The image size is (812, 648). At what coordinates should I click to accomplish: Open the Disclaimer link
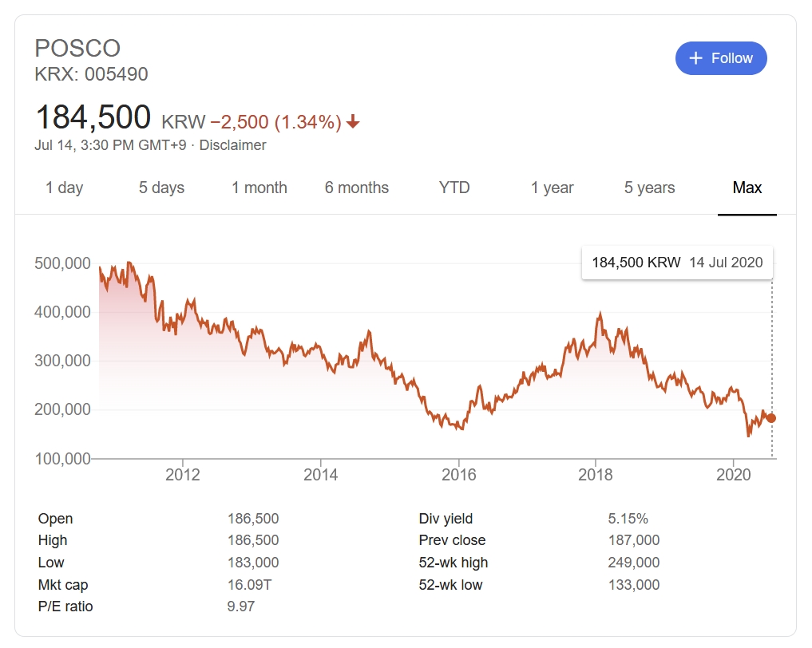click(232, 145)
